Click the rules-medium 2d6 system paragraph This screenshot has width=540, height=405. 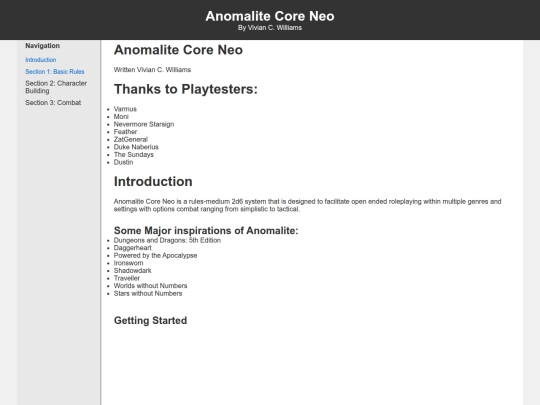pos(308,205)
